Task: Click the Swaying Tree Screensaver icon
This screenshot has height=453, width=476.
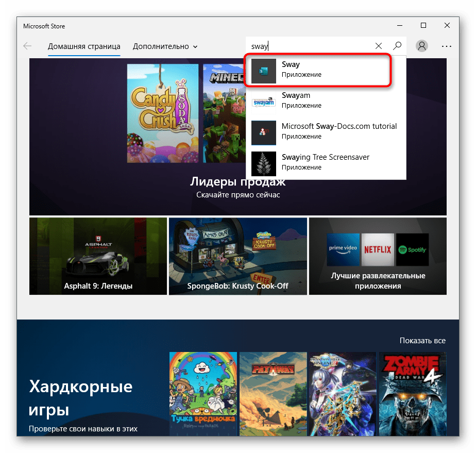Action: coord(264,164)
